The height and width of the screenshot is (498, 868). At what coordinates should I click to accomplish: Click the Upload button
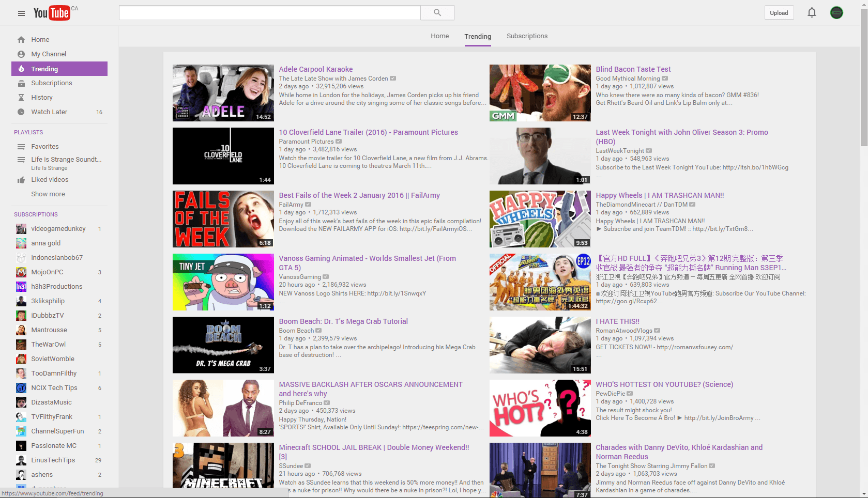779,13
